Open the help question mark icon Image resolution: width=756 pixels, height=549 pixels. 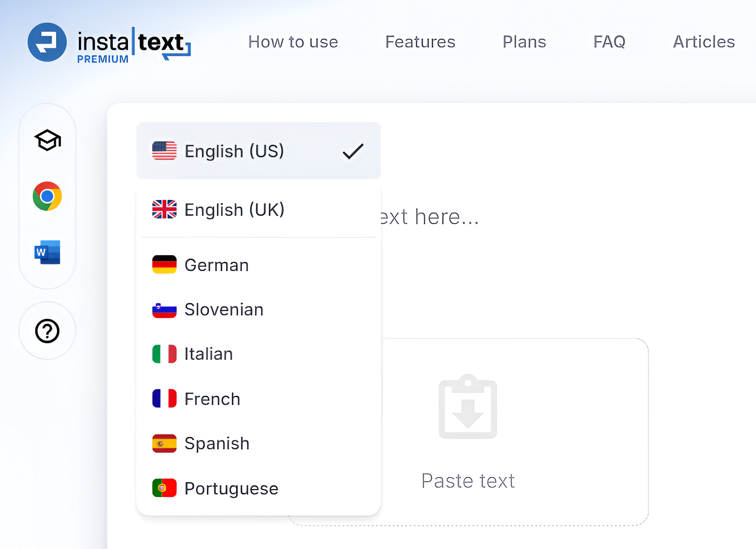(x=47, y=331)
